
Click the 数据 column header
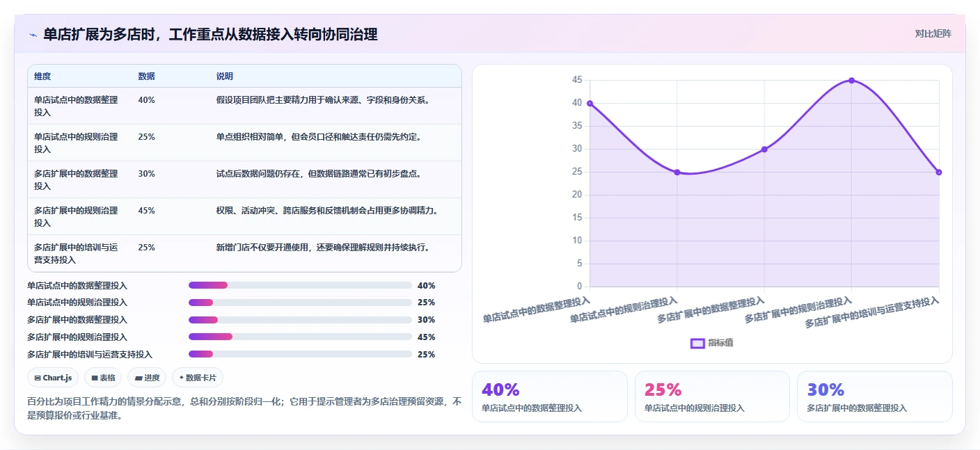coord(146,77)
